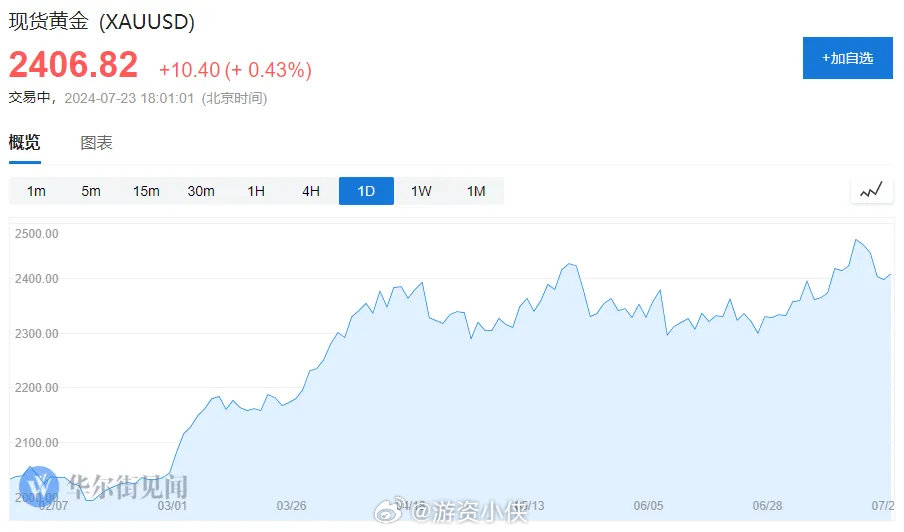Set chart period to 1M
This screenshot has width=904, height=532.
point(476,191)
